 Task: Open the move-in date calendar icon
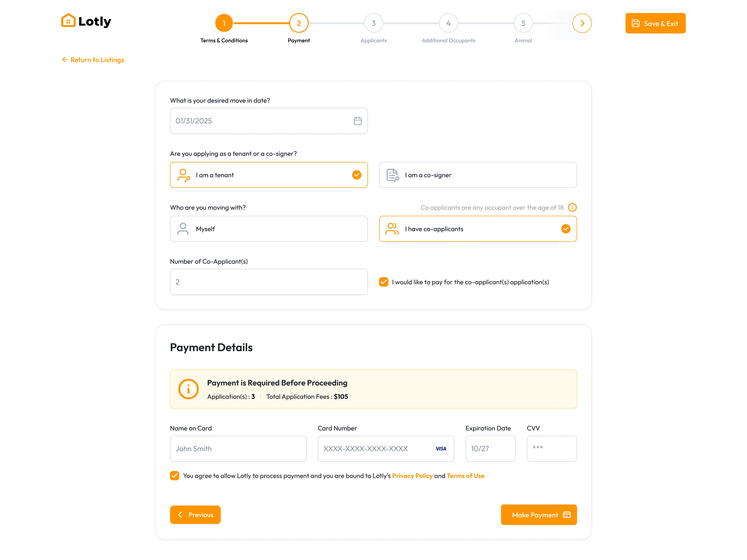point(358,121)
